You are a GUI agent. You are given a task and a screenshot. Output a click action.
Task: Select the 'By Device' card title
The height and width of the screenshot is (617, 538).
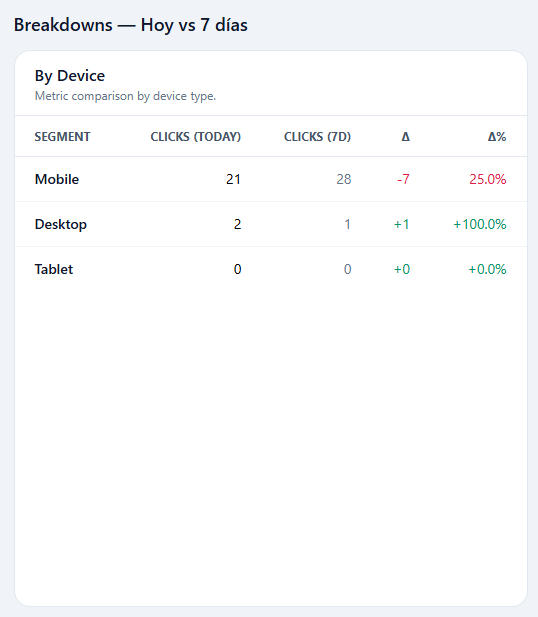pyautogui.click(x=70, y=76)
